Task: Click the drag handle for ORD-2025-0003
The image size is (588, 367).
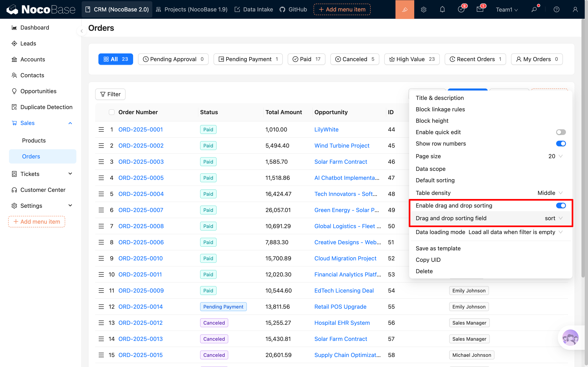Action: coord(101,162)
